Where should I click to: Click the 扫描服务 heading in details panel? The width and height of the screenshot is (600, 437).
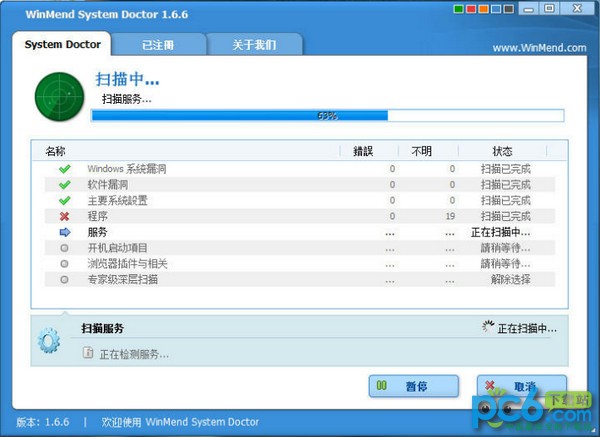point(103,328)
